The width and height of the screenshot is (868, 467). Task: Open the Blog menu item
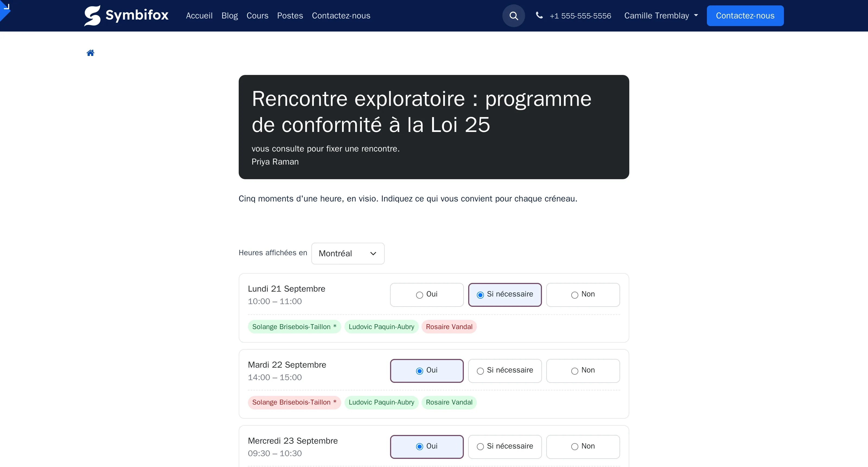coord(229,16)
